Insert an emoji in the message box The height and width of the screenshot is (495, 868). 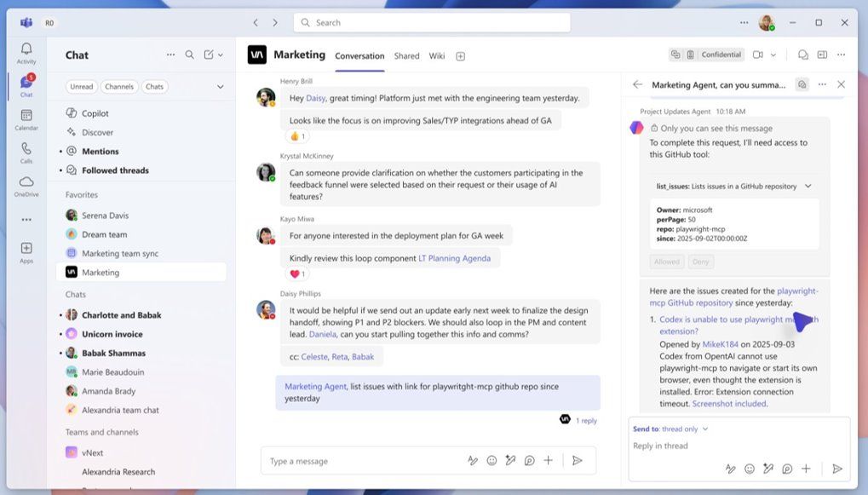coord(491,460)
